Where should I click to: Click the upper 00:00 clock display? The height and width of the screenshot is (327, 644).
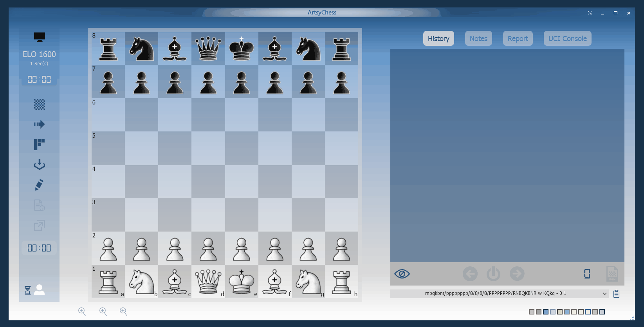coord(39,80)
